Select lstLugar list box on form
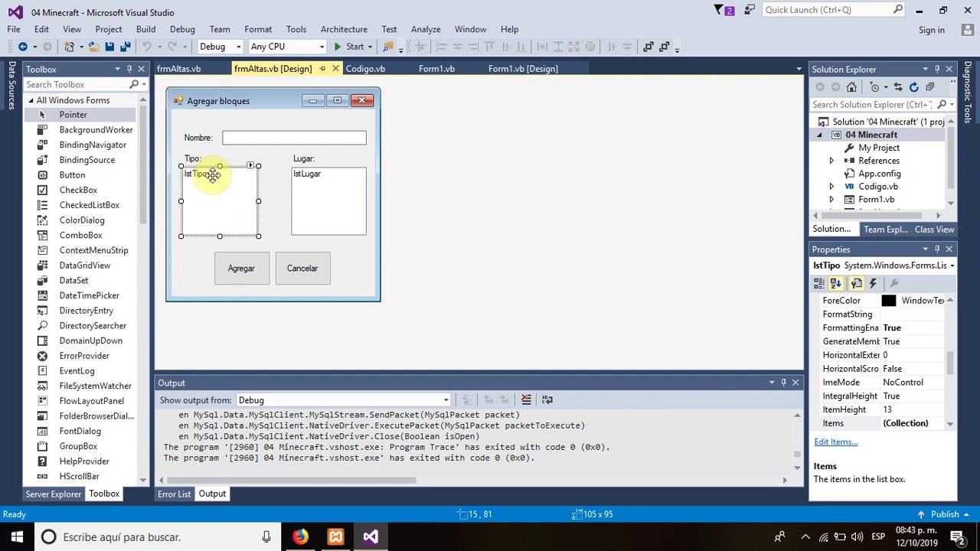Image resolution: width=980 pixels, height=551 pixels. pyautogui.click(x=328, y=201)
